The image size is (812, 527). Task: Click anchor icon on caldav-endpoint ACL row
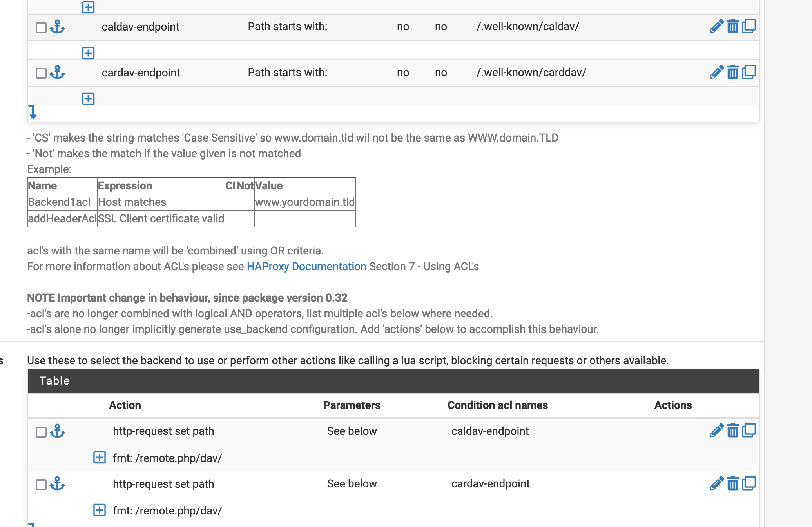pyautogui.click(x=58, y=27)
